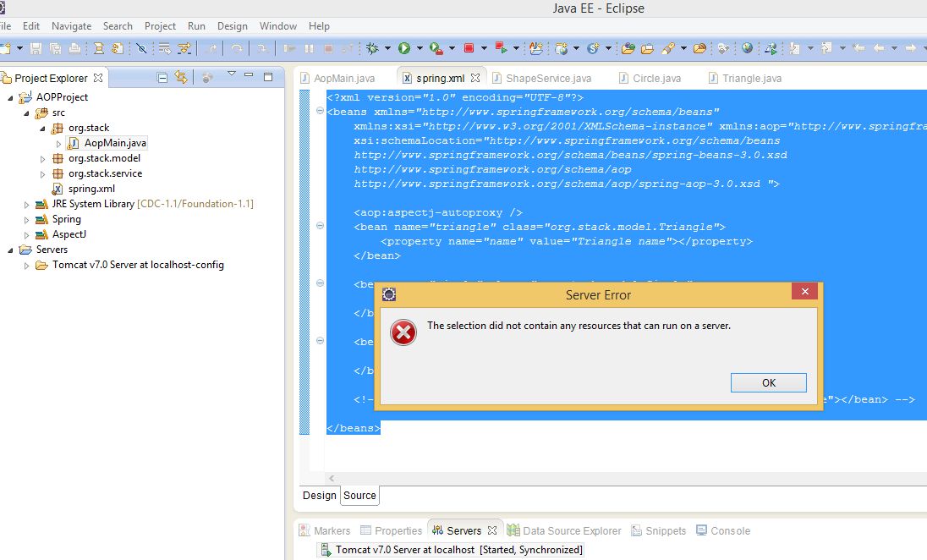Open the Debug configurations dropdown arrow

[388, 48]
